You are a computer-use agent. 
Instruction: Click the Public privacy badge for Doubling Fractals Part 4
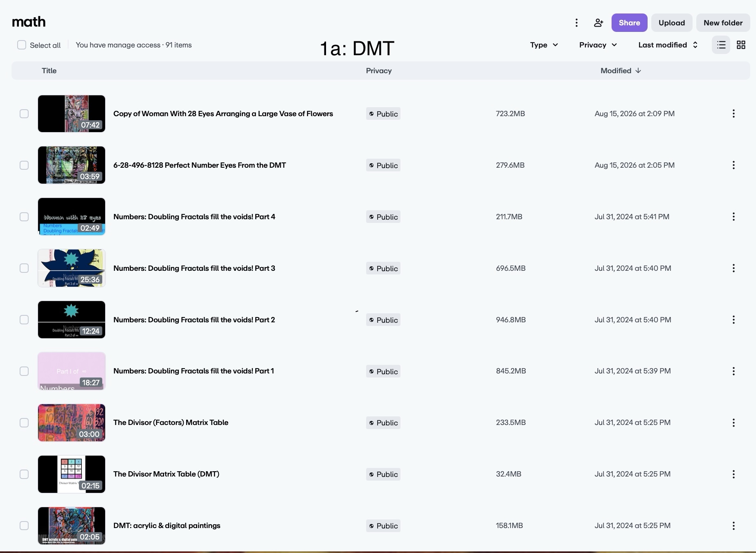(x=383, y=217)
